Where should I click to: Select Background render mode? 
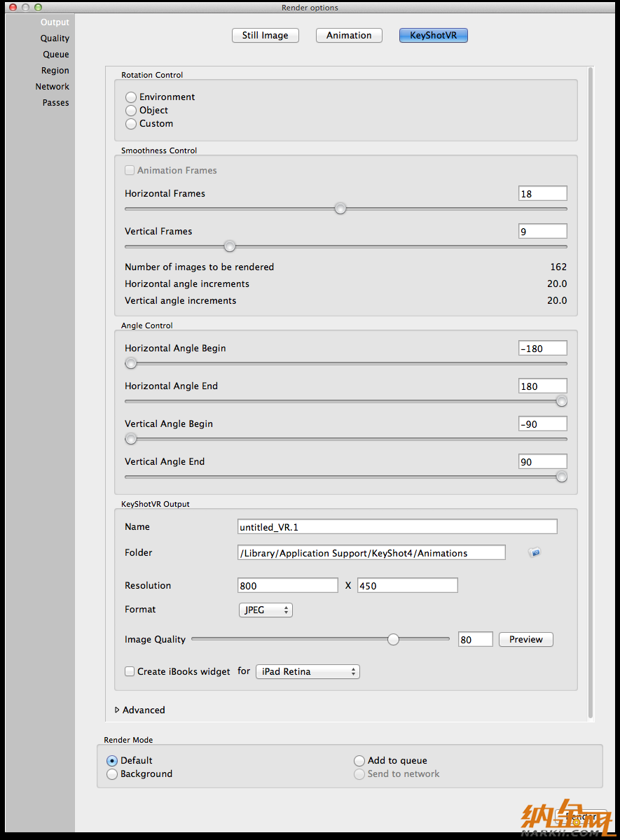(x=112, y=774)
